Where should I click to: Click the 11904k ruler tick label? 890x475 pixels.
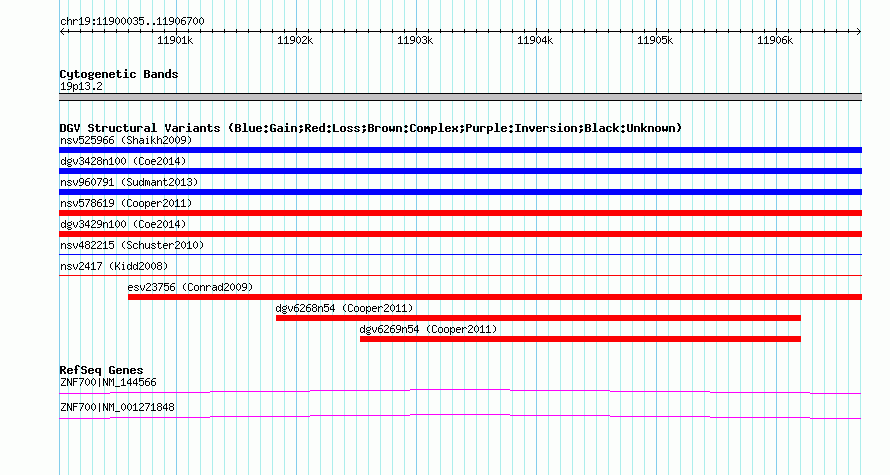[x=535, y=40]
